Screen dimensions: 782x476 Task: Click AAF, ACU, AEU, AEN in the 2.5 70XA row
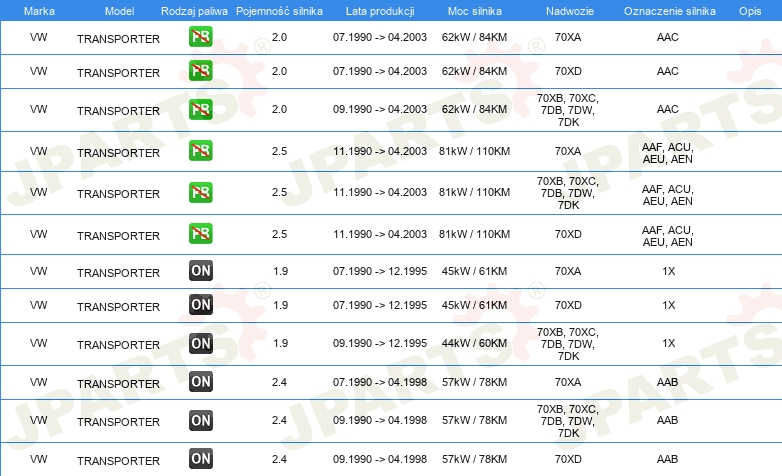[668, 153]
